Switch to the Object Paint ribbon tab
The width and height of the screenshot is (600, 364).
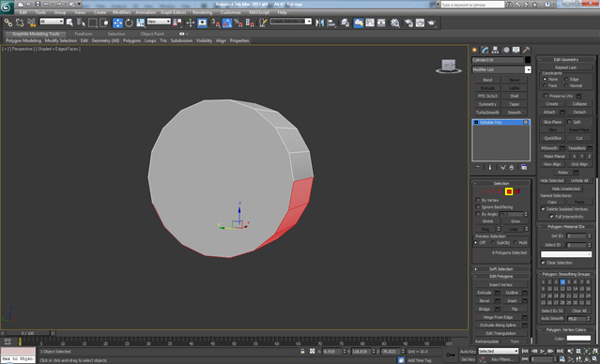pyautogui.click(x=152, y=34)
